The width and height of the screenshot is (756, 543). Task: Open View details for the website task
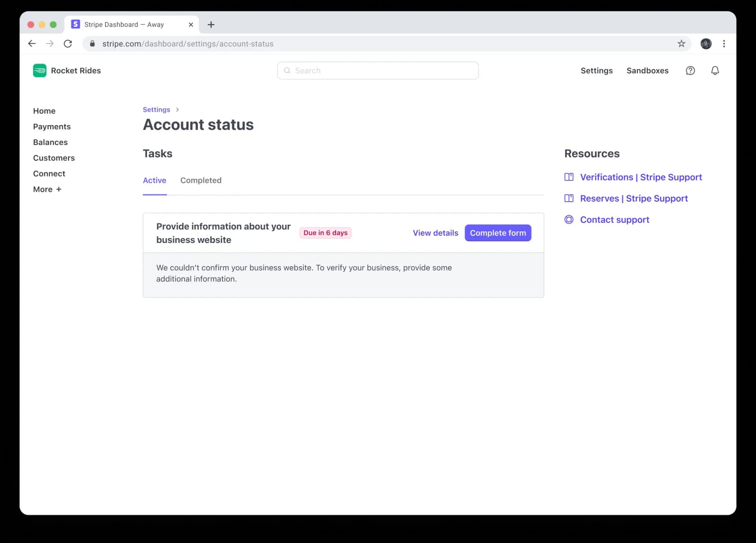tap(436, 233)
